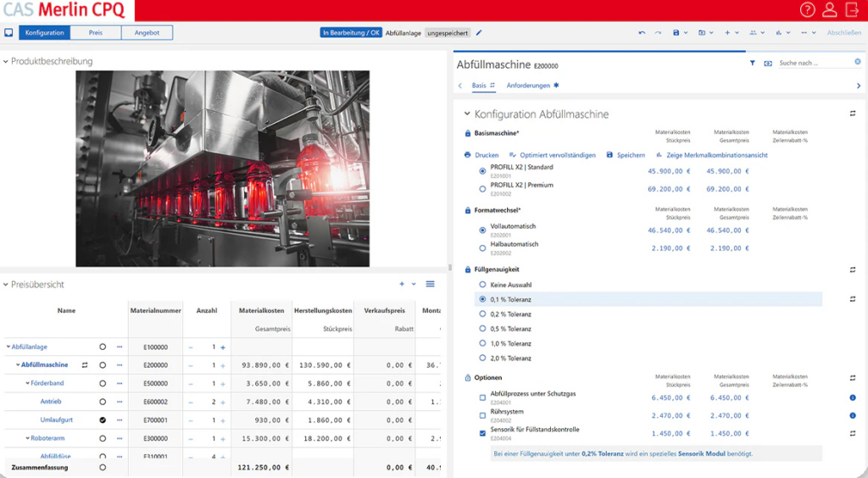
Task: Click the filter funnel icon near search
Action: tap(752, 64)
